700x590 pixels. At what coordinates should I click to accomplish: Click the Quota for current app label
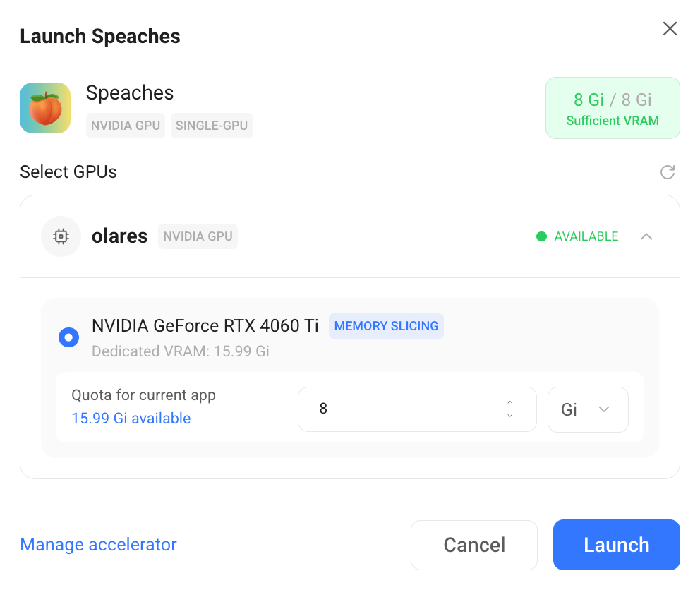coord(144,395)
